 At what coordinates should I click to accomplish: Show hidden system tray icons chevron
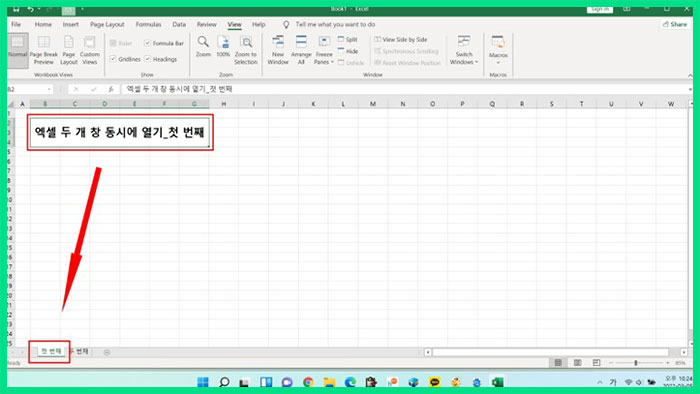tap(600, 382)
